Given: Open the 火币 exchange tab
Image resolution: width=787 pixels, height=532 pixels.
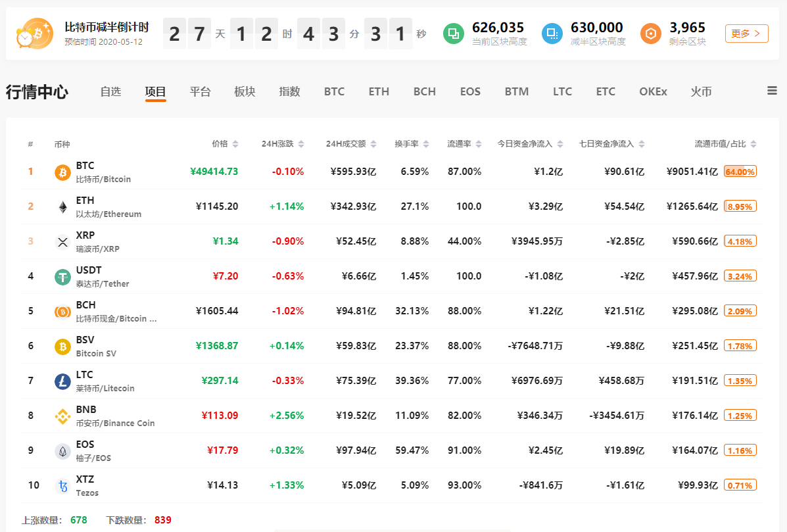Looking at the screenshot, I should click(701, 91).
